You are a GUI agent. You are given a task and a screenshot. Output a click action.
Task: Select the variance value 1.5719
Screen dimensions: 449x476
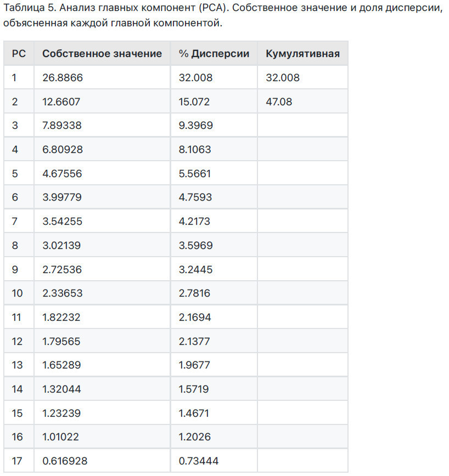pyautogui.click(x=194, y=389)
